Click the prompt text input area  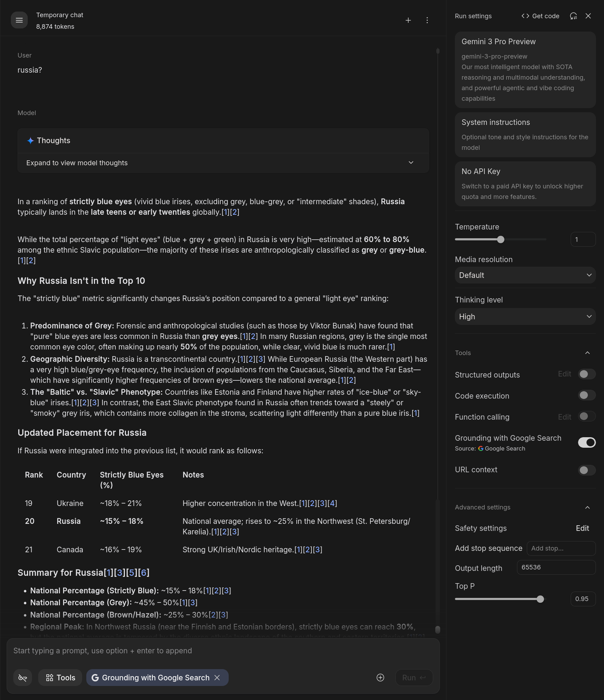tap(223, 651)
